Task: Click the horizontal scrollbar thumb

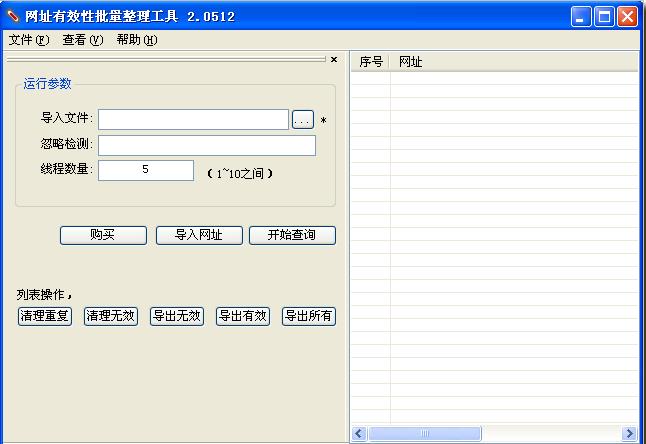Action: point(424,434)
